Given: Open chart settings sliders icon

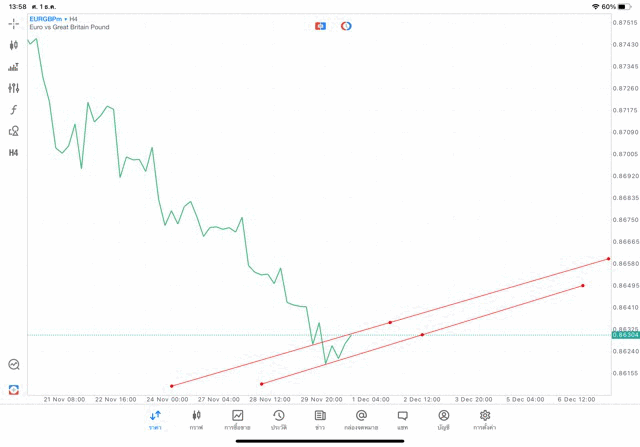Looking at the screenshot, I should coord(14,88).
